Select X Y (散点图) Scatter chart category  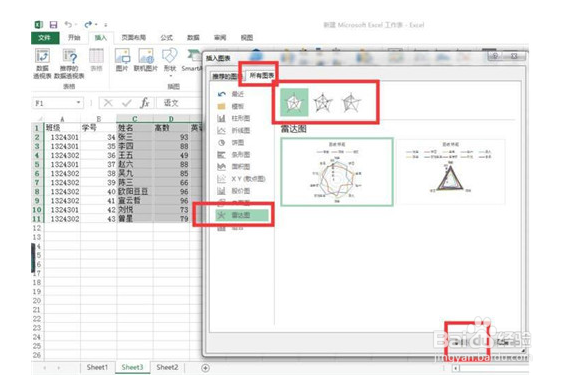tap(241, 179)
